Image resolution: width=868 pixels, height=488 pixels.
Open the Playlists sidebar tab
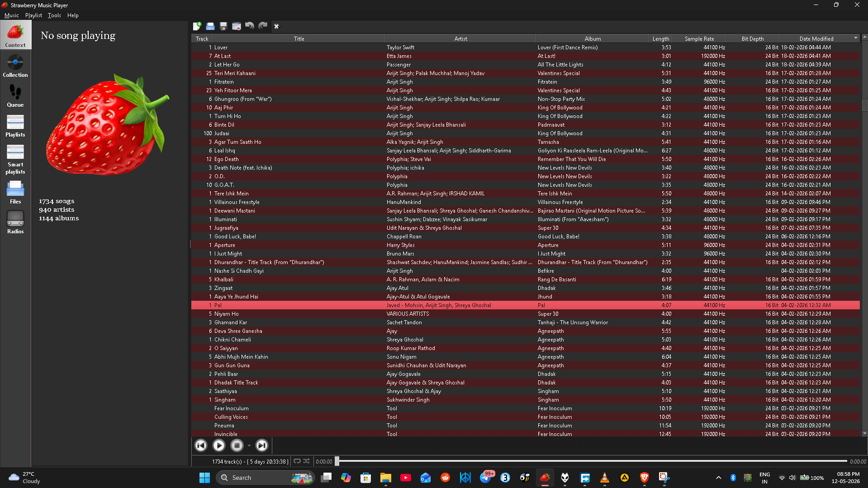tap(15, 125)
